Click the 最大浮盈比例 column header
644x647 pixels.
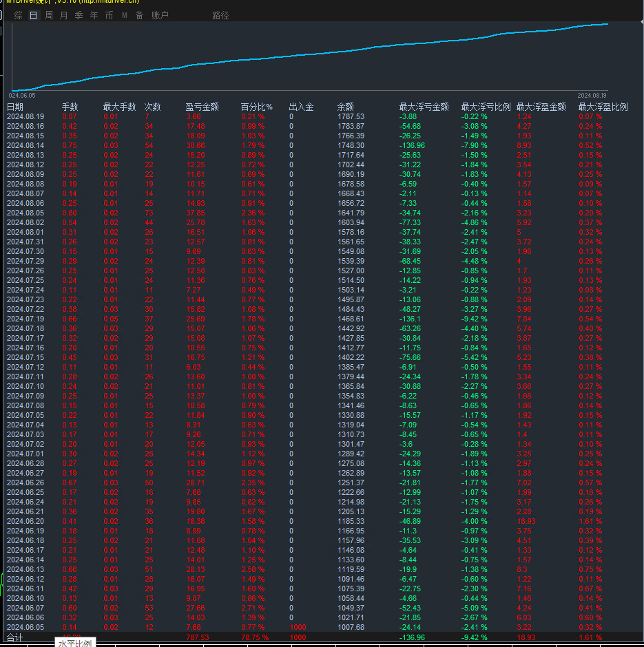[603, 107]
